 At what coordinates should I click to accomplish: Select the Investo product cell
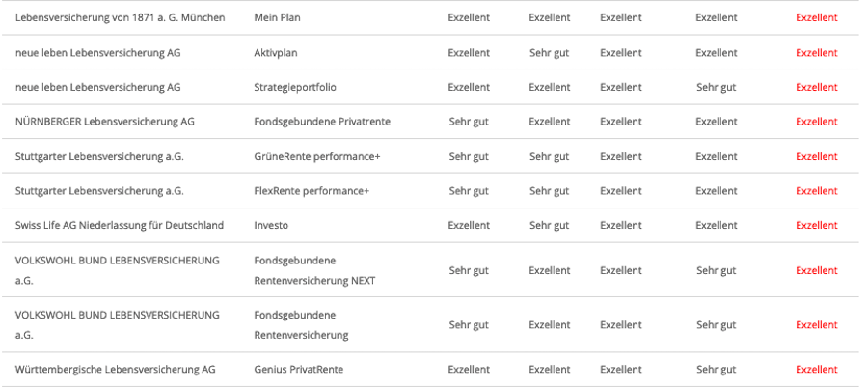click(x=271, y=226)
